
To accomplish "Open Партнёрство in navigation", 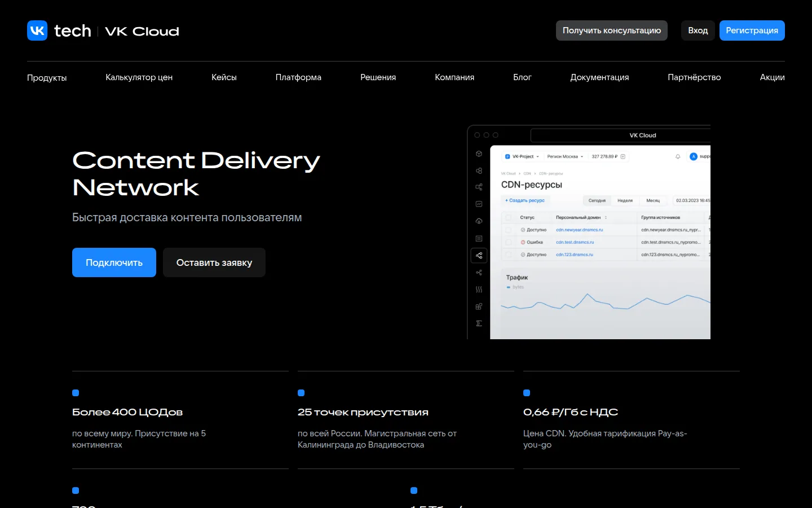I will tap(694, 77).
